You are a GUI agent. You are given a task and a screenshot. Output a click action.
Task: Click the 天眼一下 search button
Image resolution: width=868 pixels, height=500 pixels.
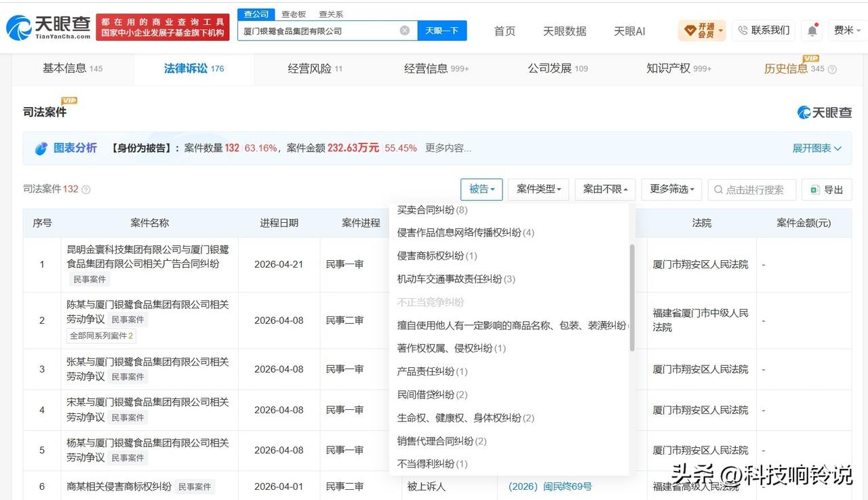click(x=442, y=30)
